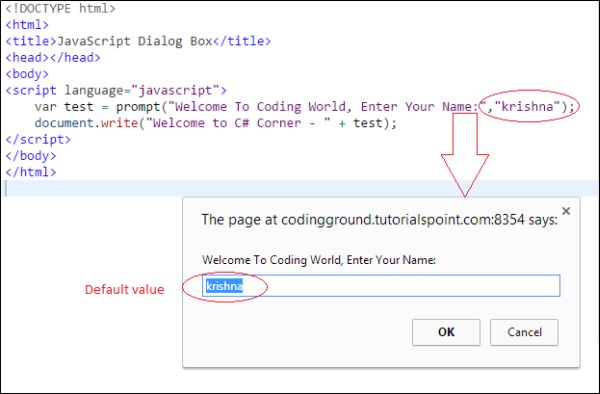Click the <script language="javascript"> line

(116, 90)
